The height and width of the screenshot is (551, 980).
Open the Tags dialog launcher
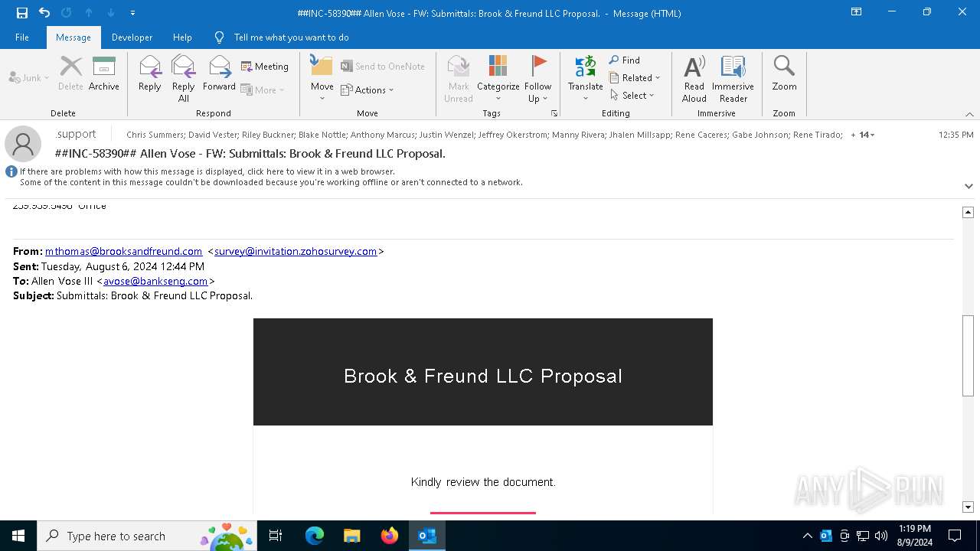click(554, 113)
